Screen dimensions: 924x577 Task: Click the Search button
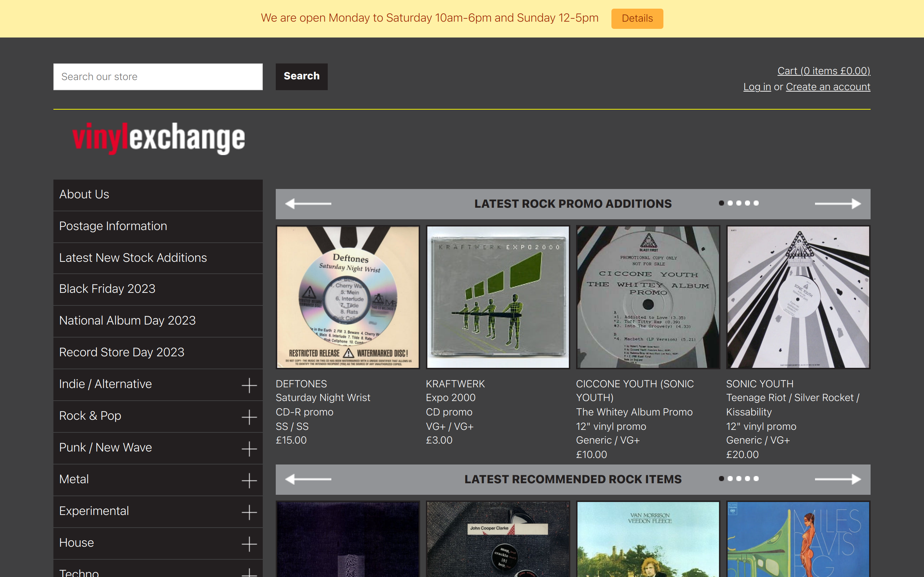[301, 76]
